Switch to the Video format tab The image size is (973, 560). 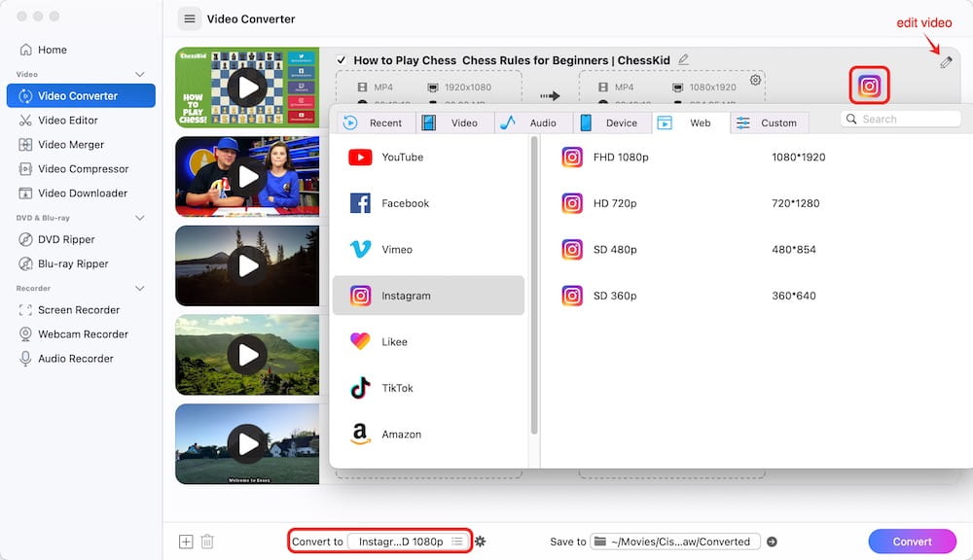click(454, 122)
